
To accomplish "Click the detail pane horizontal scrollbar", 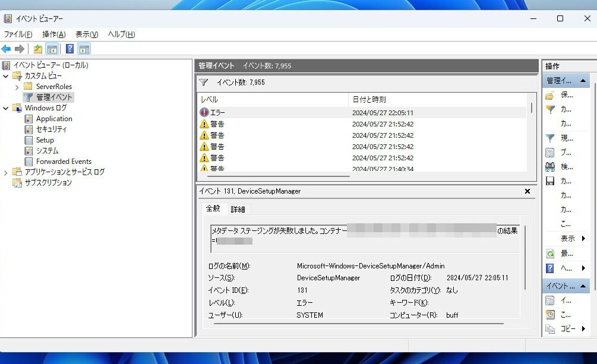I will pos(358,324).
